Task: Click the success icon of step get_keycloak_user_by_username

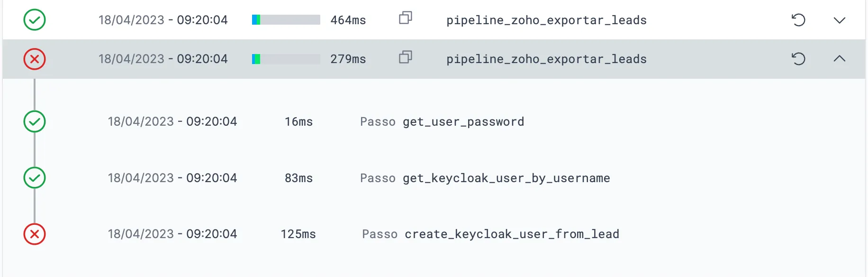Action: pyautogui.click(x=35, y=178)
